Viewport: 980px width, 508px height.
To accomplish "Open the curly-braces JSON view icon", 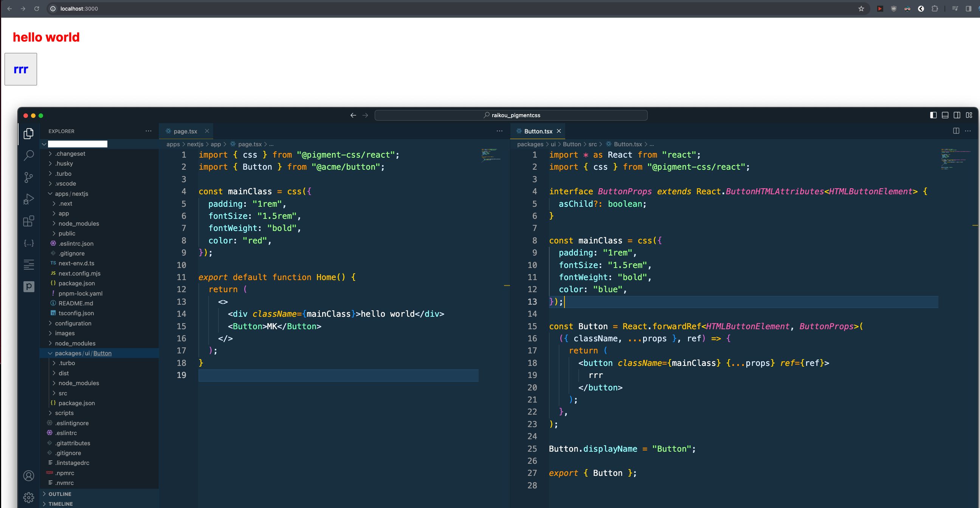I will (x=28, y=243).
